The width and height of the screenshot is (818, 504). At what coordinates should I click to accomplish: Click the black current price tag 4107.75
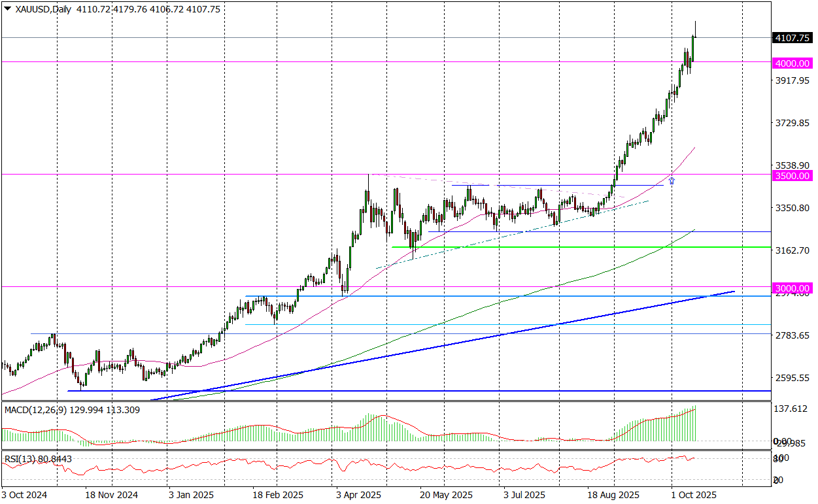792,38
